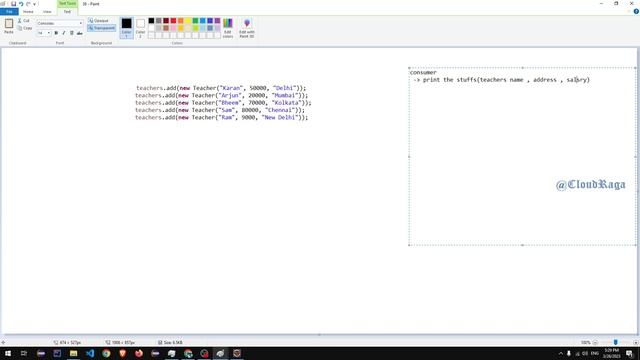Open the notification center icon
The width and height of the screenshot is (640, 360).
click(629, 353)
